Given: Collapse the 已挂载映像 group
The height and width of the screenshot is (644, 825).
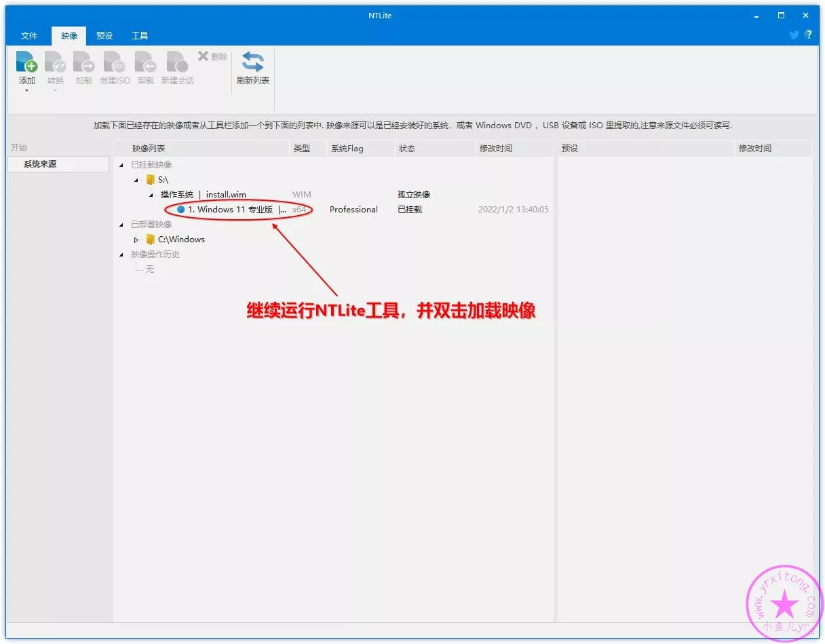Looking at the screenshot, I should pyautogui.click(x=121, y=165).
